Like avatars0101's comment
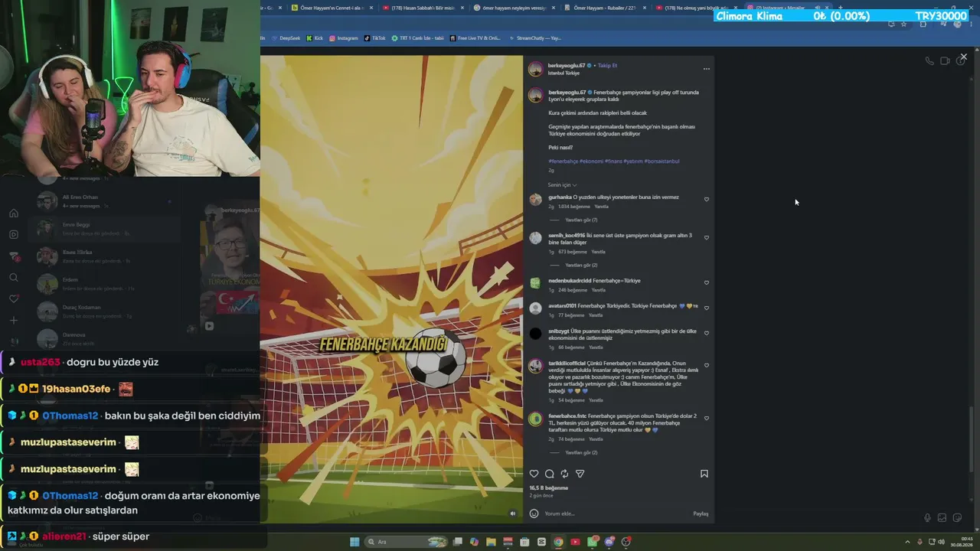980x551 pixels. (706, 308)
